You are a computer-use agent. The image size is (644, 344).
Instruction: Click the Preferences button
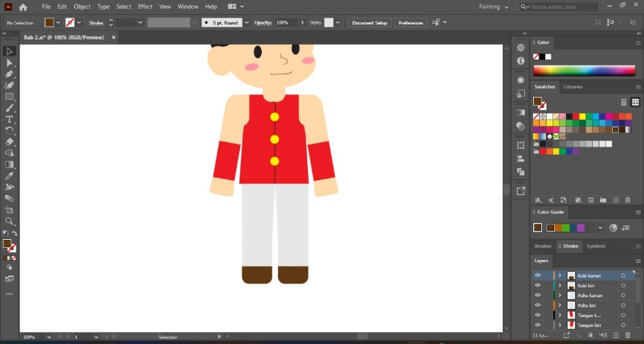click(410, 22)
